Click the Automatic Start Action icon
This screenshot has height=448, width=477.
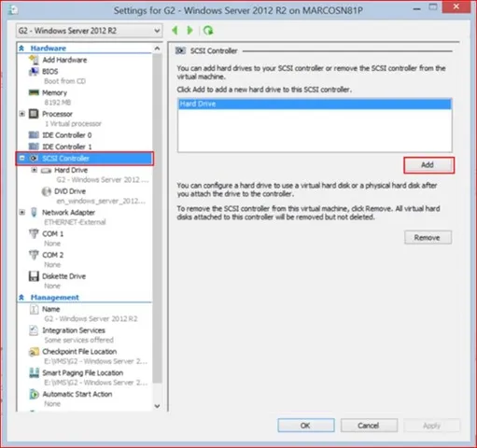coord(34,394)
